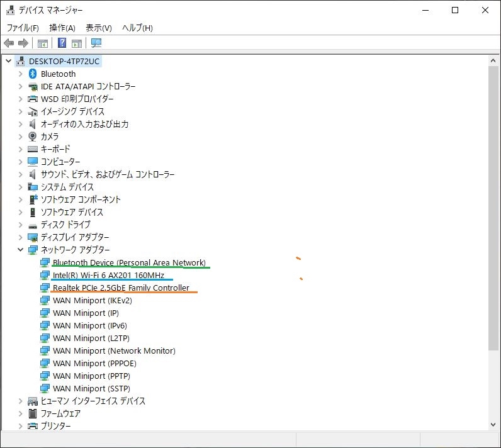
Task: Select WAN Miniport (PPTP)
Action: point(91,376)
